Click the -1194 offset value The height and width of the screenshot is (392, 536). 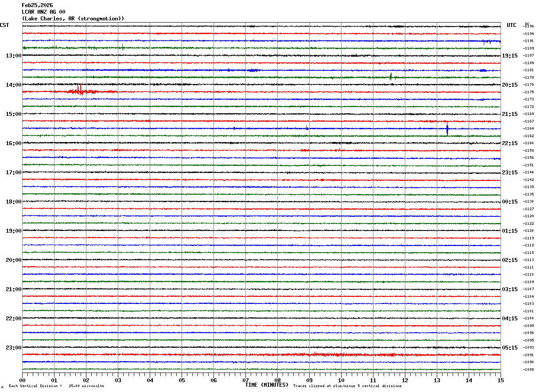tap(528, 34)
